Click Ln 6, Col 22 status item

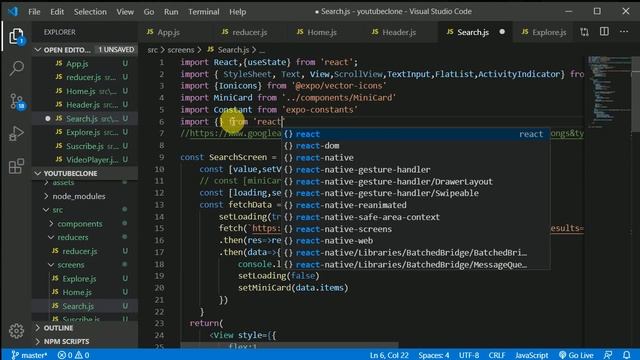[x=389, y=355]
